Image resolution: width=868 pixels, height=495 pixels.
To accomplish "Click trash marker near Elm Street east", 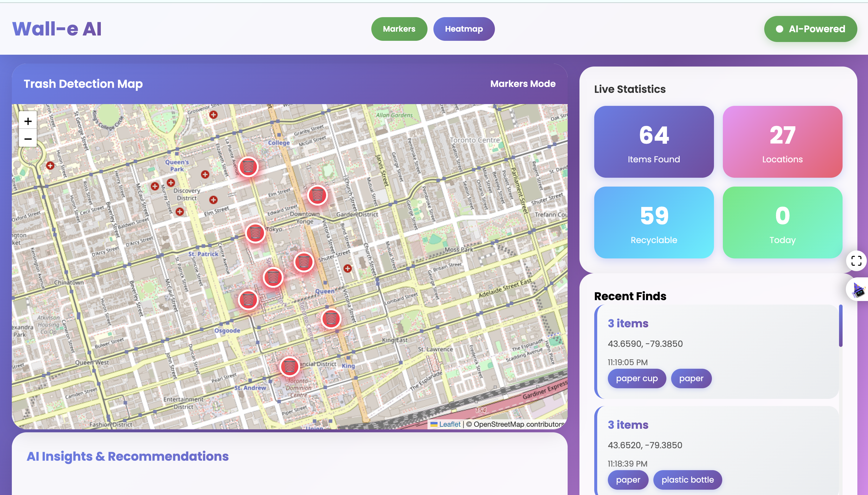I will (x=318, y=195).
